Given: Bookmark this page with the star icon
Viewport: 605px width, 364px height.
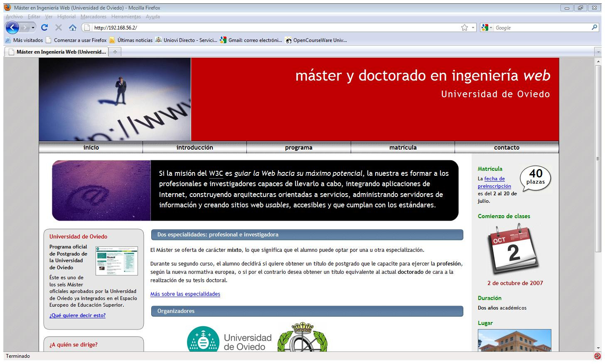Looking at the screenshot, I should tap(464, 28).
